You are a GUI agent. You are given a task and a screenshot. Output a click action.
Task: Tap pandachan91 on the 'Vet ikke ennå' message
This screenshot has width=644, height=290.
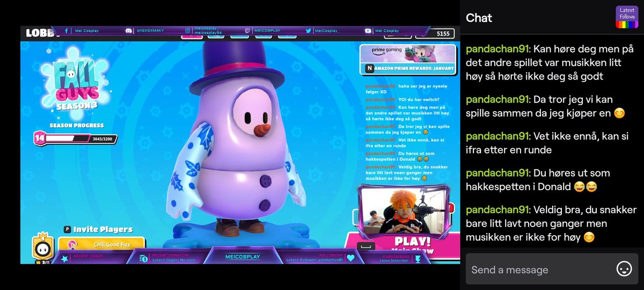497,135
